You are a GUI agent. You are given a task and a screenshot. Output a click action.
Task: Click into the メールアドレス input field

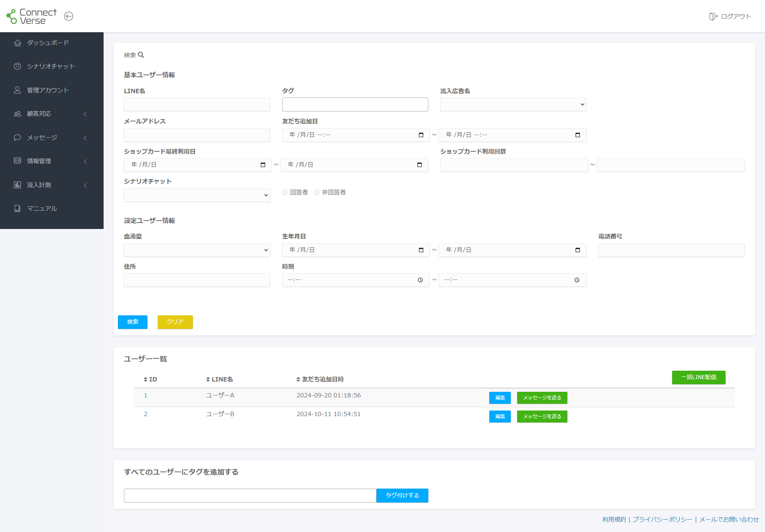point(197,135)
